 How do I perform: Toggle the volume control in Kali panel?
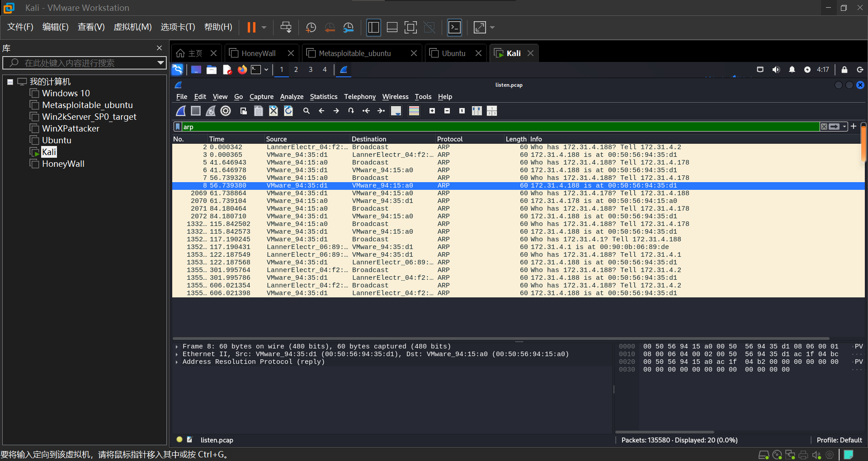pos(776,70)
